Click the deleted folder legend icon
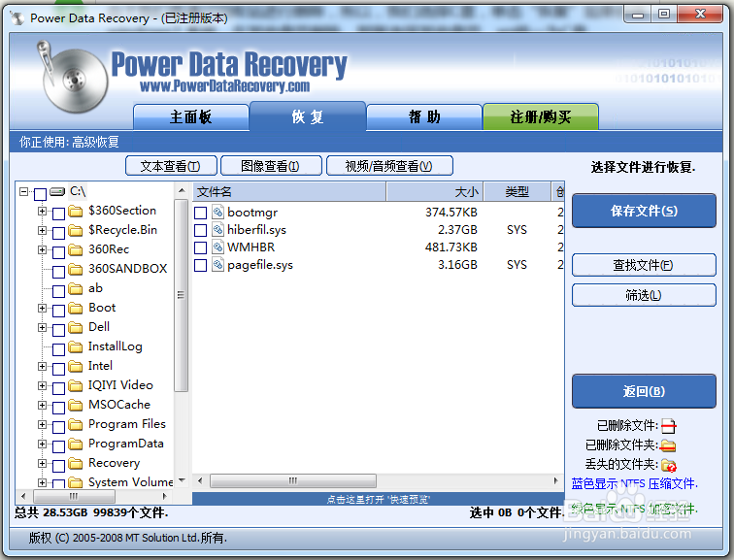 pyautogui.click(x=668, y=445)
